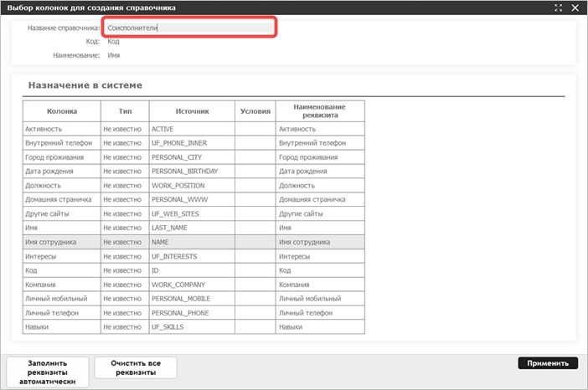
Task: Click the Применить button
Action: click(x=548, y=363)
